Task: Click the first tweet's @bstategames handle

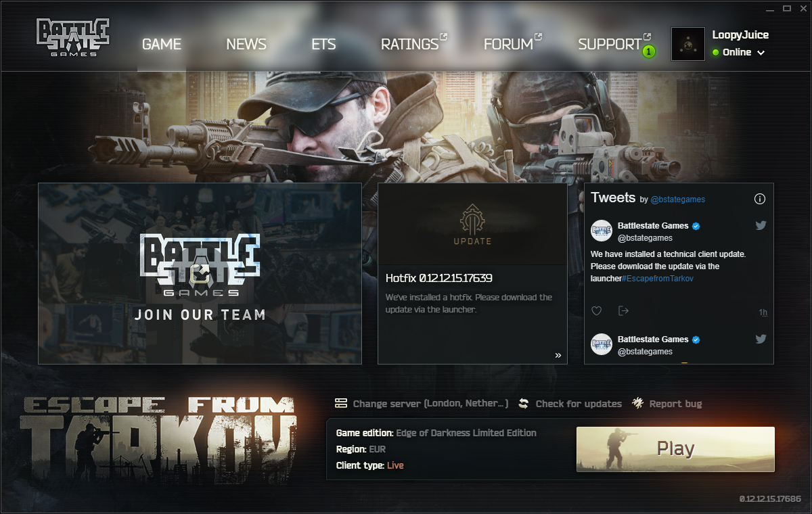Action: tap(645, 238)
